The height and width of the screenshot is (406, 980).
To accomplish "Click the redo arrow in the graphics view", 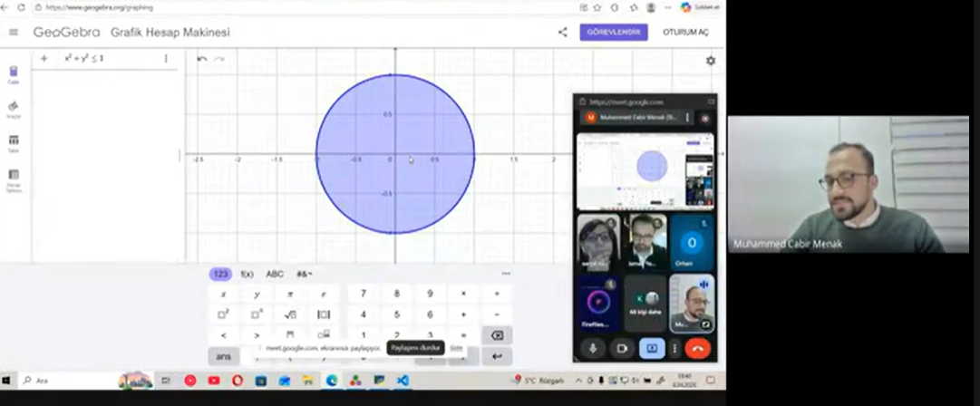I will pos(219,59).
